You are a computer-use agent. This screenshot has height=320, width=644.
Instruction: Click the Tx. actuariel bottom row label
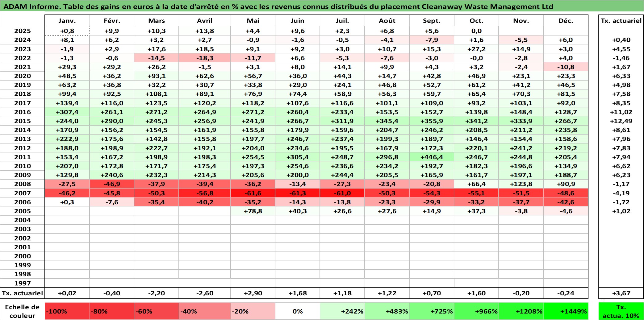click(x=23, y=293)
